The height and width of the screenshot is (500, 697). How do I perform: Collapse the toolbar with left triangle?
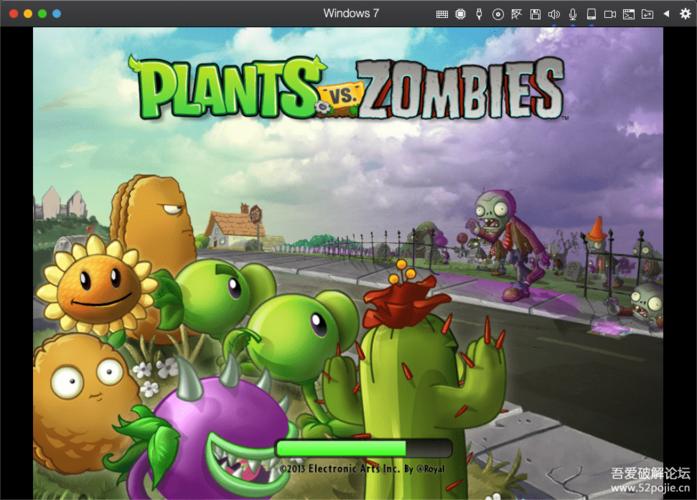point(666,14)
